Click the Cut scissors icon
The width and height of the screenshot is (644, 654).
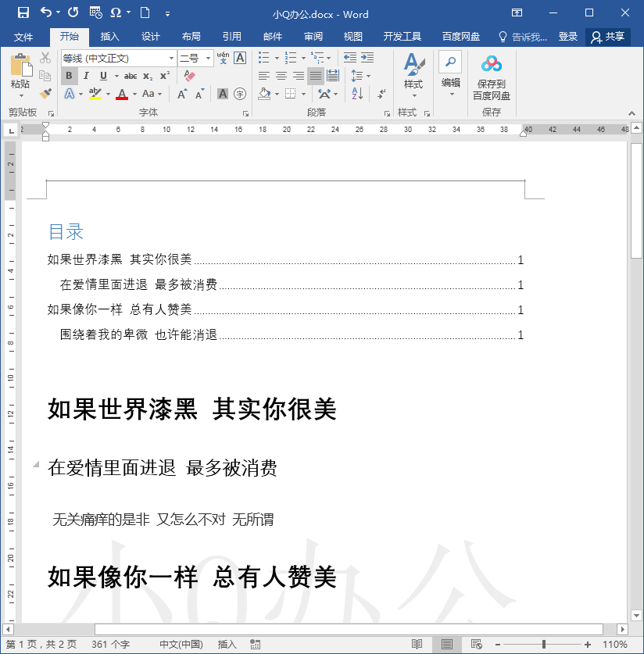coord(45,58)
